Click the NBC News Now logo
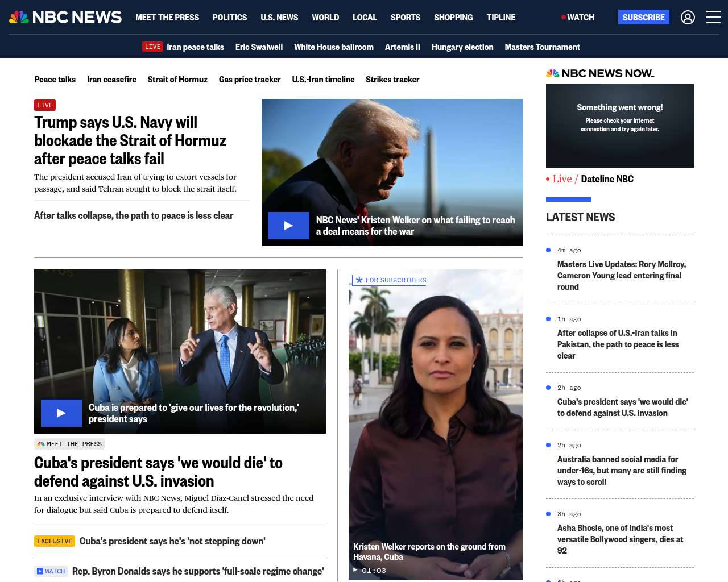Screen dimensions: 728x582 [x=600, y=73]
